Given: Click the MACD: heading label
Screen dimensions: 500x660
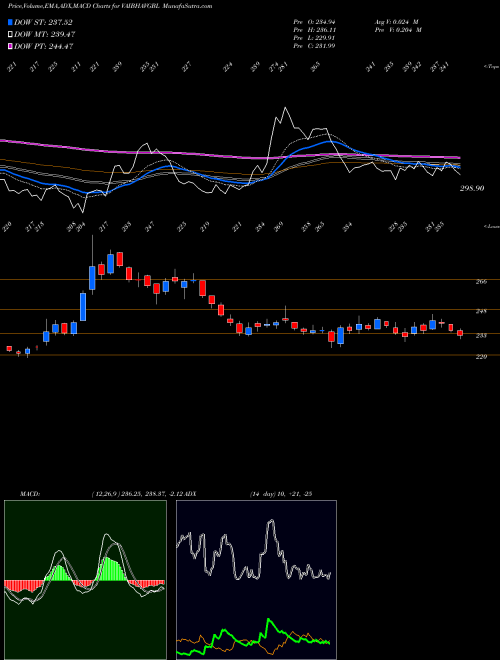Looking at the screenshot, I should [29, 494].
